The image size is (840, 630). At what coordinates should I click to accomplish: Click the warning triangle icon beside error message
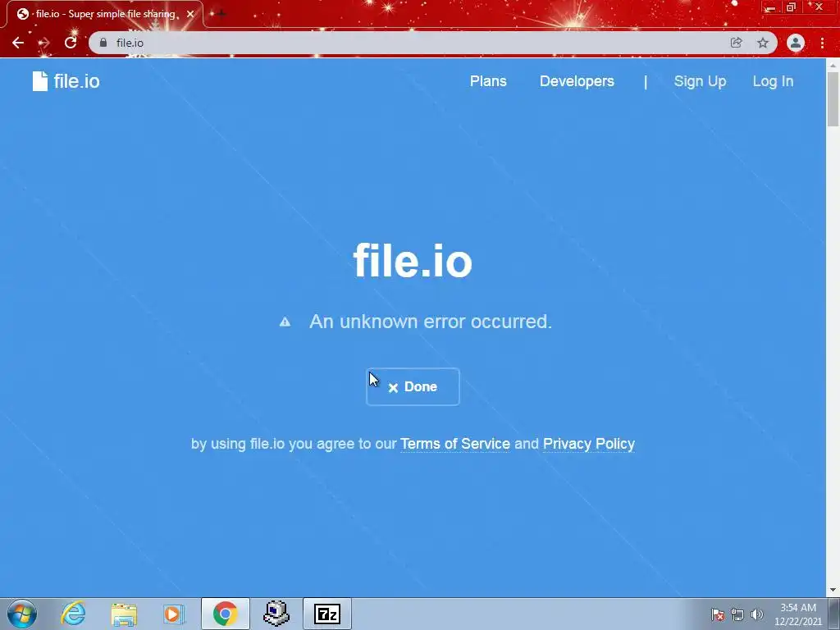(285, 322)
